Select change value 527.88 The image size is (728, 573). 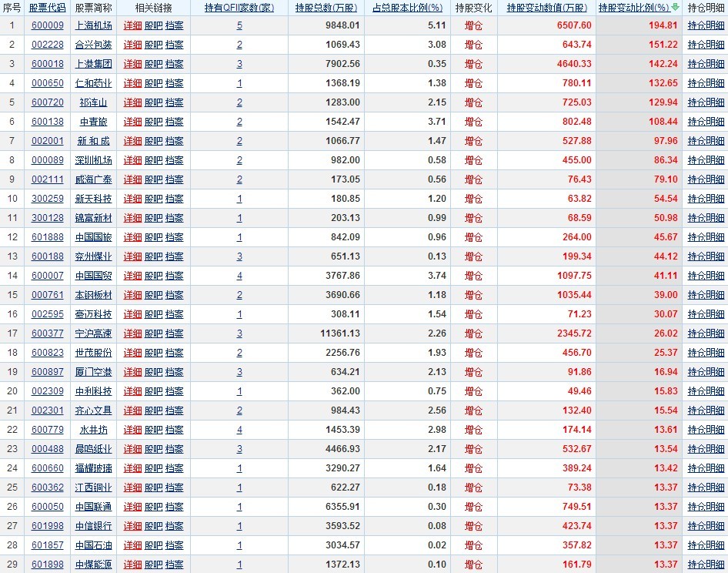tap(577, 141)
